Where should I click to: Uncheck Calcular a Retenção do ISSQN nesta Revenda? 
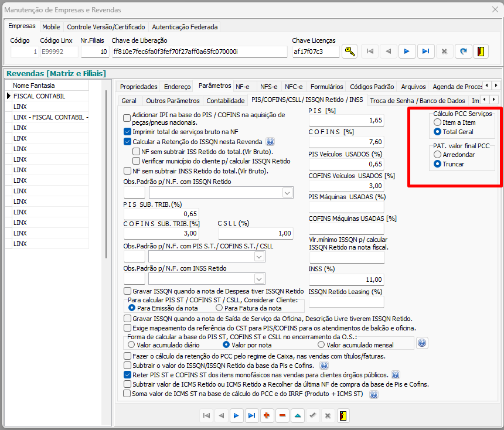(127, 142)
